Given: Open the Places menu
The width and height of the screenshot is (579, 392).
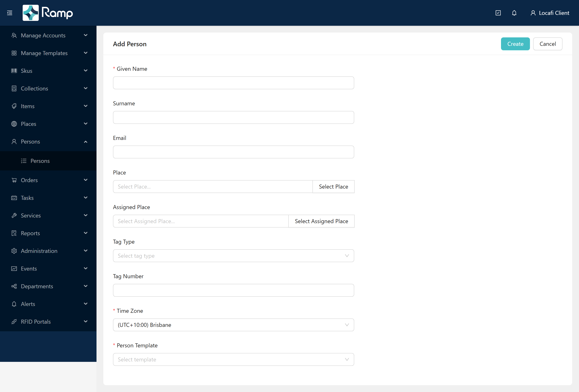Looking at the screenshot, I should point(48,124).
